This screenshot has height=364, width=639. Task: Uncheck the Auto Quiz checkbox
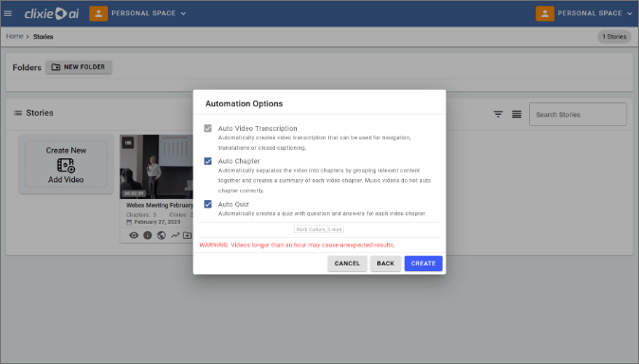coord(208,204)
